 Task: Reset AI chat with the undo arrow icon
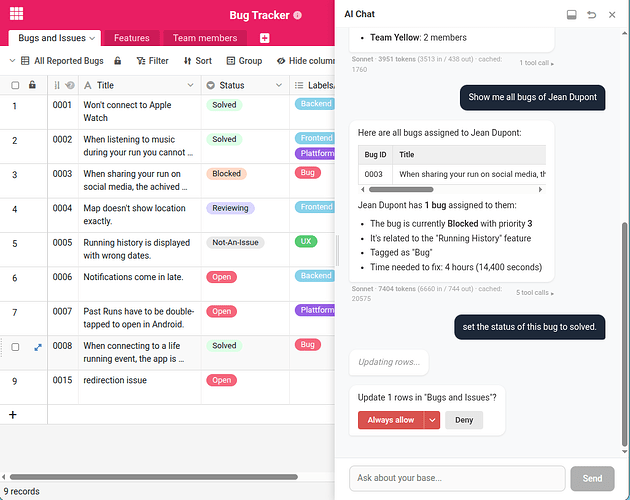(592, 15)
